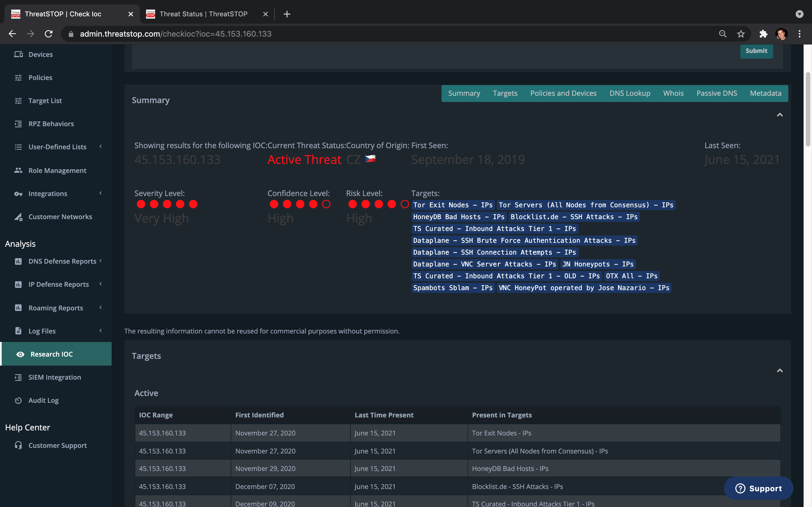The image size is (812, 507).
Task: Bookmark the page with the star icon
Action: (x=741, y=34)
